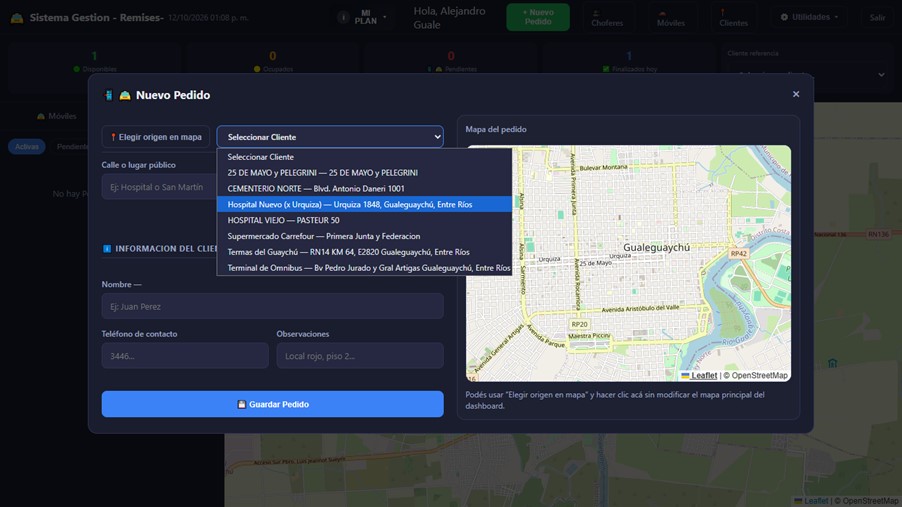Expand the 'Cliente referencia' dropdown chevron
This screenshot has height=507, width=902.
point(881,75)
